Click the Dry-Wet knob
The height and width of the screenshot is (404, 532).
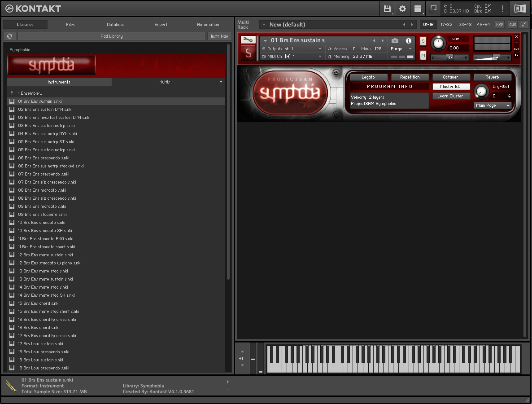[481, 91]
